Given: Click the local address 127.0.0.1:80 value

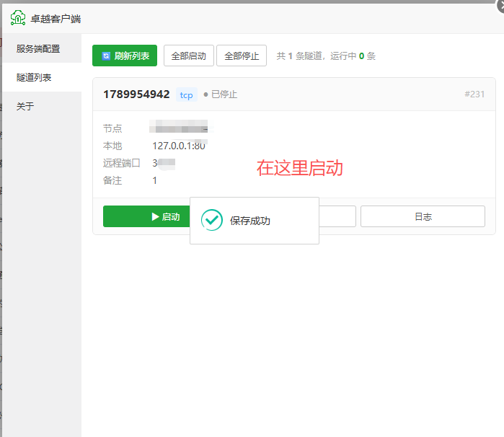Looking at the screenshot, I should (179, 146).
